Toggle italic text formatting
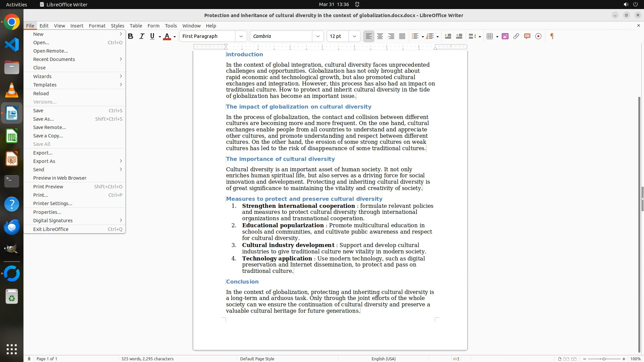The width and height of the screenshot is (644, 362). pyautogui.click(x=142, y=36)
